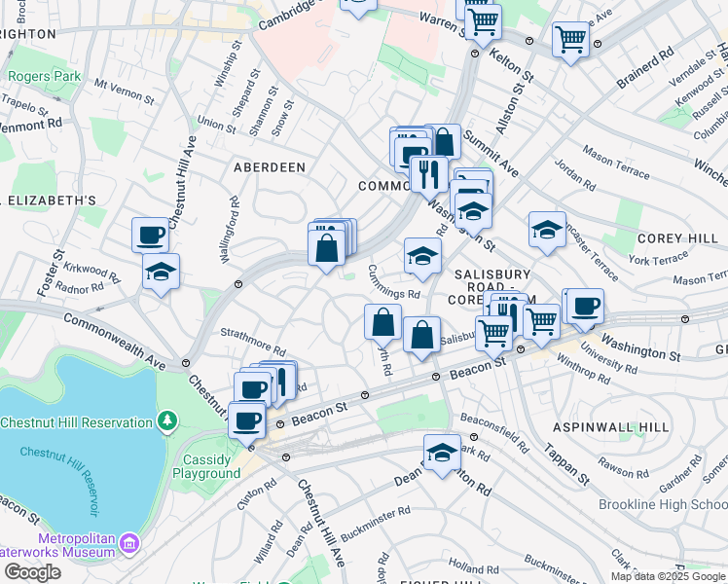Viewport: 728px width, 584px height.
Task: Open the shopping cart marker near Brainerd Rd
Action: [x=570, y=40]
